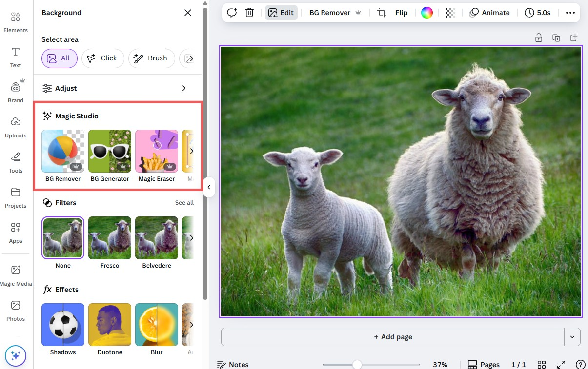The height and width of the screenshot is (369, 588).
Task: Apply the Fresco filter thumbnail
Action: pos(110,238)
